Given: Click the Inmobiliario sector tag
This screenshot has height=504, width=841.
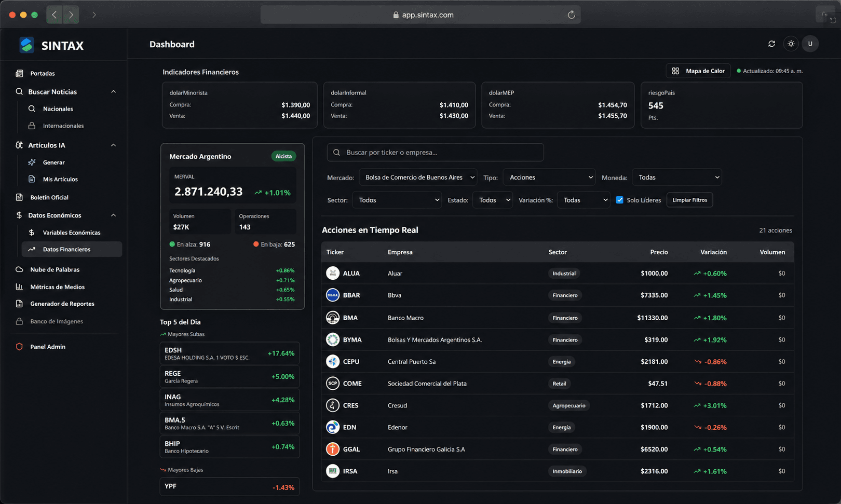Looking at the screenshot, I should point(567,471).
